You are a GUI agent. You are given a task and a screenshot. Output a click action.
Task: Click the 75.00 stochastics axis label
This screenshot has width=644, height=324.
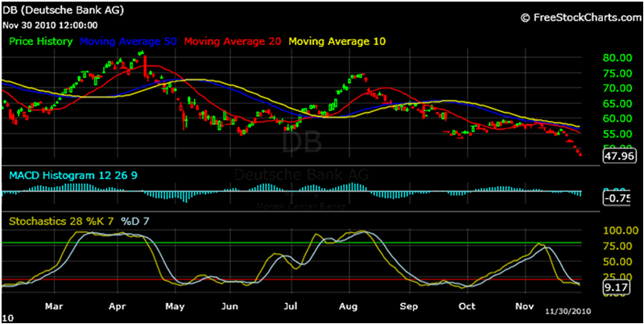(x=617, y=247)
